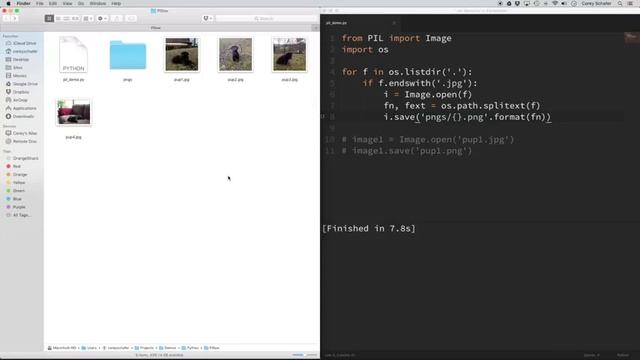Open the volume menu bar icon
Screen dimensions: 640x360
tap(564, 3)
